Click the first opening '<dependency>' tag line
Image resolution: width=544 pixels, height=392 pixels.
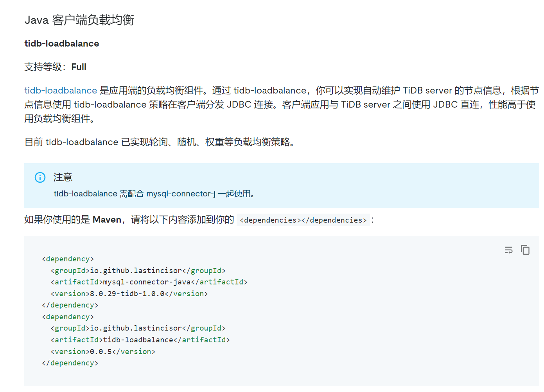(x=68, y=259)
